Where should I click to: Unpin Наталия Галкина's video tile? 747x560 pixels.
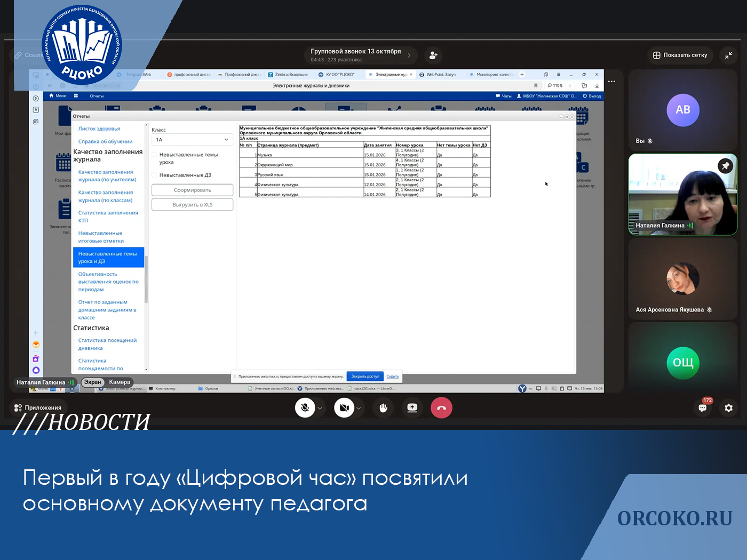725,166
